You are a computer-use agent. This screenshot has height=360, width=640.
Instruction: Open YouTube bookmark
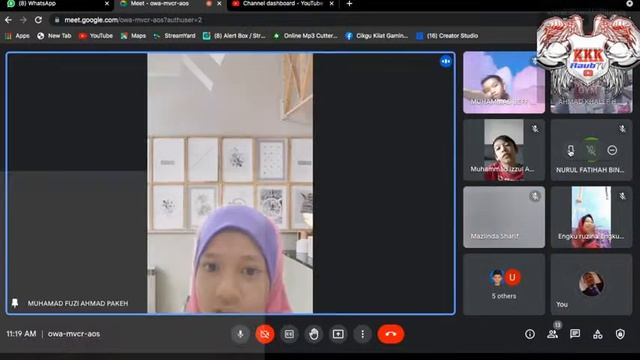tap(96, 36)
